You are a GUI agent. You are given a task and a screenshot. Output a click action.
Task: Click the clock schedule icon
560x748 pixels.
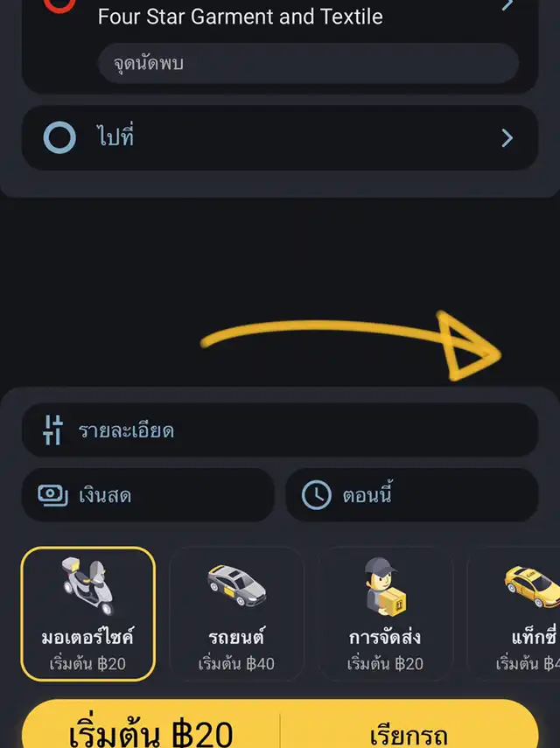pyautogui.click(x=317, y=495)
